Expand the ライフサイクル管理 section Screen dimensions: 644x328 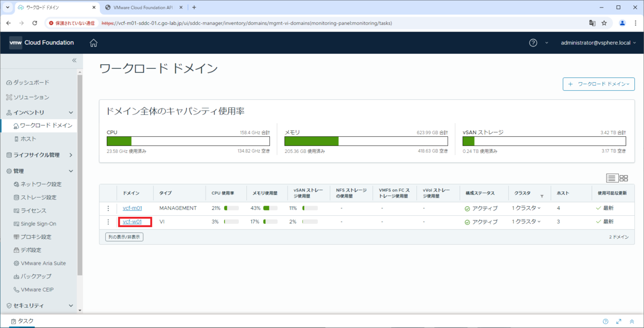click(x=71, y=155)
